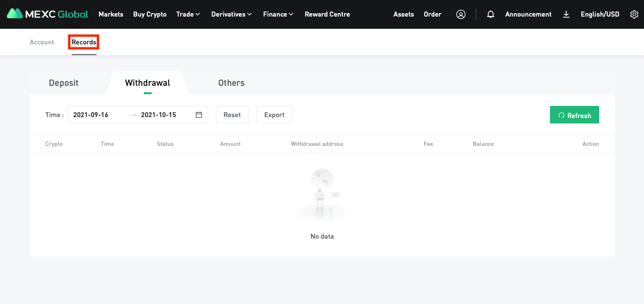Click the green Refresh button
Viewport: 644px width, 304px height.
click(x=574, y=115)
